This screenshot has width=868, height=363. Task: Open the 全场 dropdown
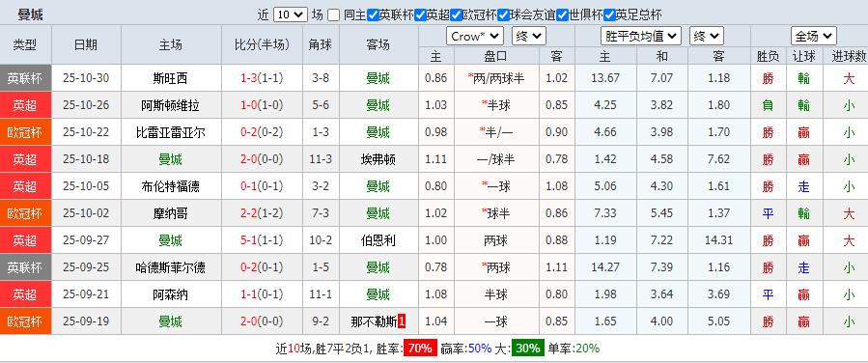click(813, 37)
